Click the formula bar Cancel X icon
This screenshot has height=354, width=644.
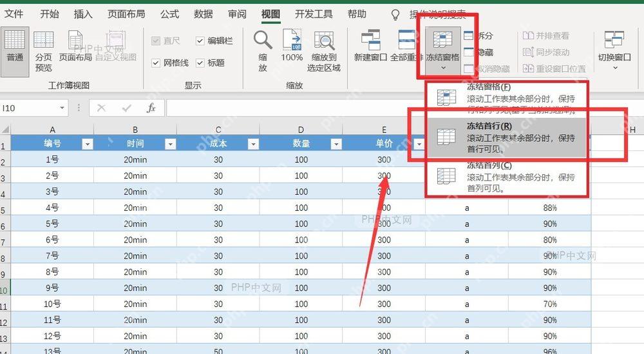point(102,108)
